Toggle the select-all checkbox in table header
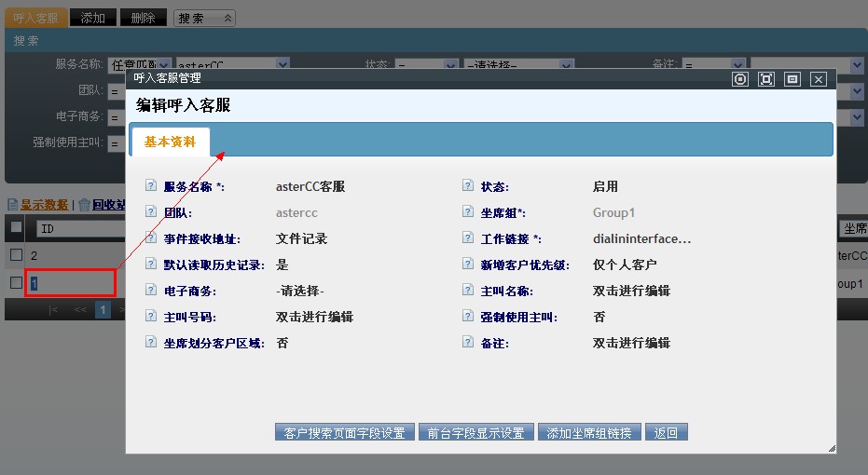Viewport: 868px width, 475px height. (x=16, y=227)
